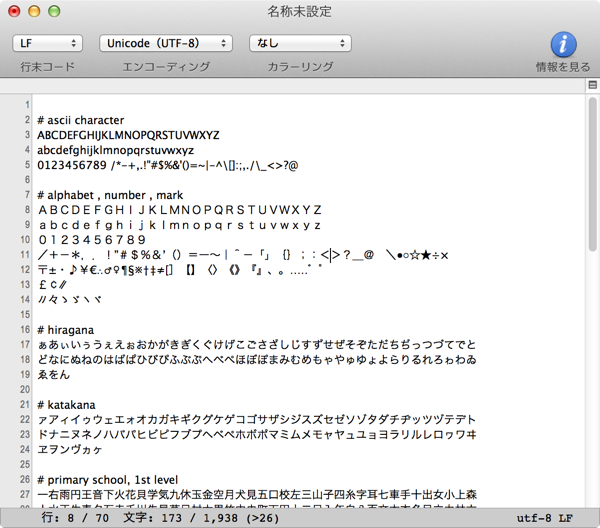
Task: Click the line number 15 in gutter
Action: 25,315
